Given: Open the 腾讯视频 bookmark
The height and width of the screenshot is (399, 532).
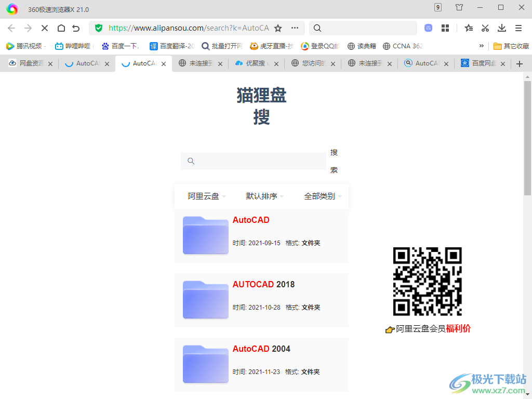Looking at the screenshot, I should click(26, 46).
